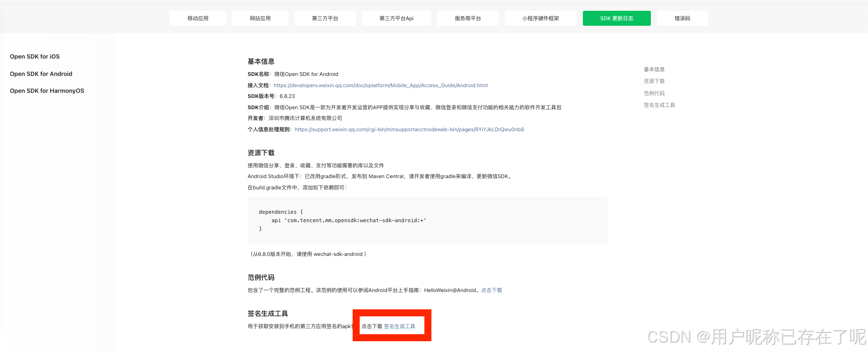Open the Android access guide URL link
The image size is (868, 352).
coord(381,85)
